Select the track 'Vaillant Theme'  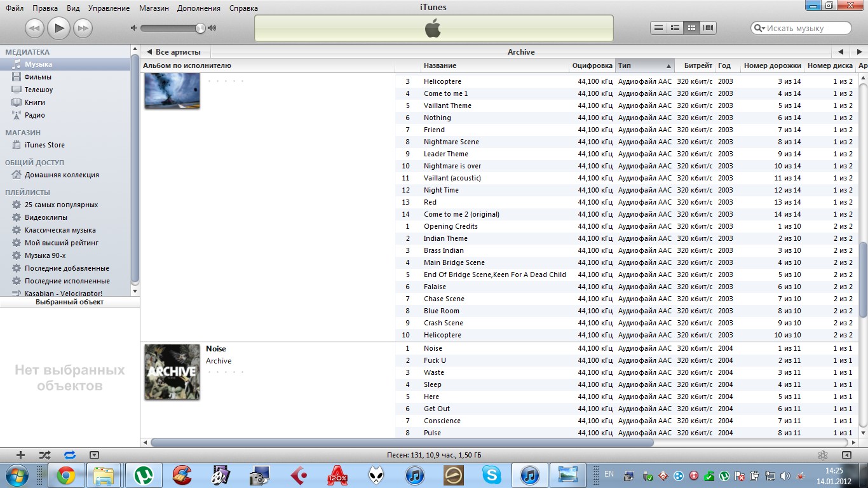[447, 105]
